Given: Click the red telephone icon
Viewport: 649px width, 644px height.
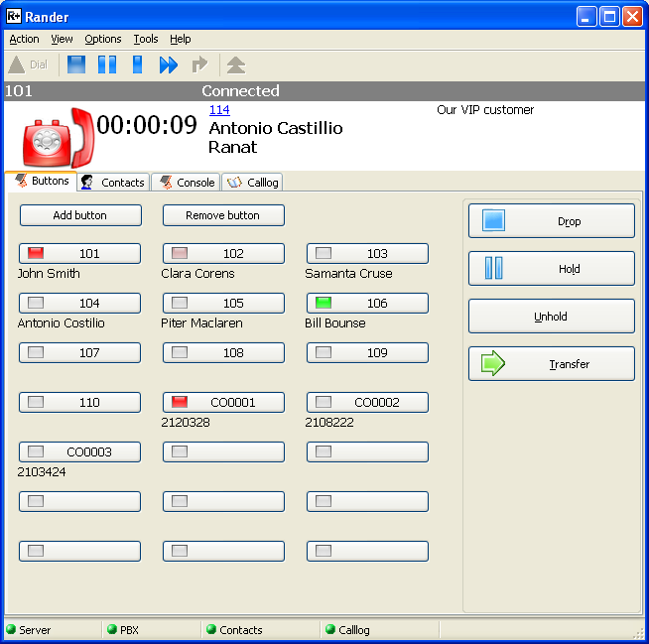Looking at the screenshot, I should [56, 138].
